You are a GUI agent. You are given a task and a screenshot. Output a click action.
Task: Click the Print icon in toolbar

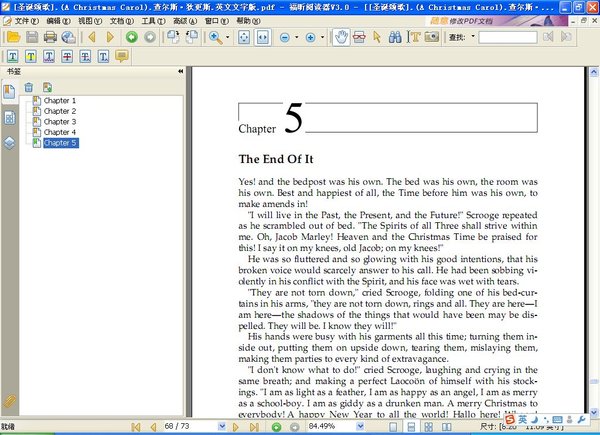[x=50, y=37]
